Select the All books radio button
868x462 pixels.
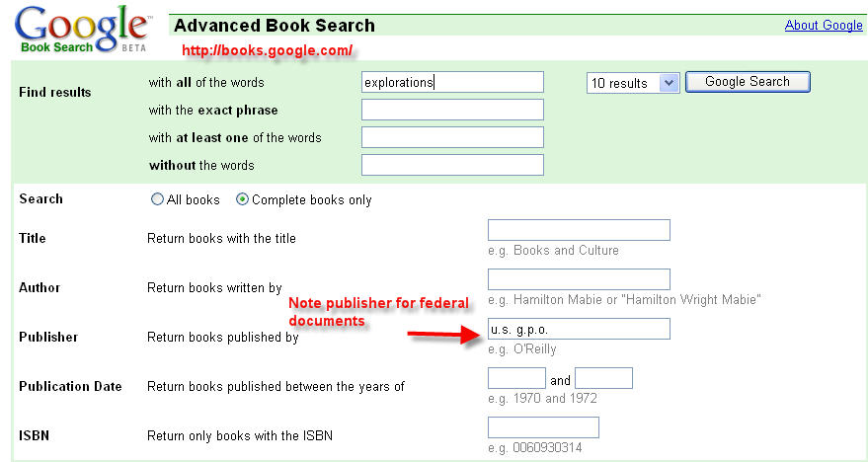[x=157, y=199]
